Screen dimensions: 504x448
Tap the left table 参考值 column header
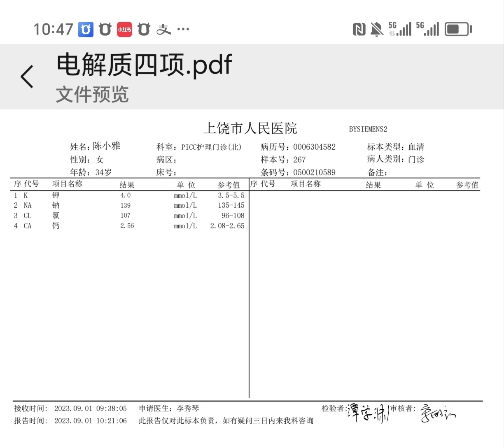tap(229, 185)
